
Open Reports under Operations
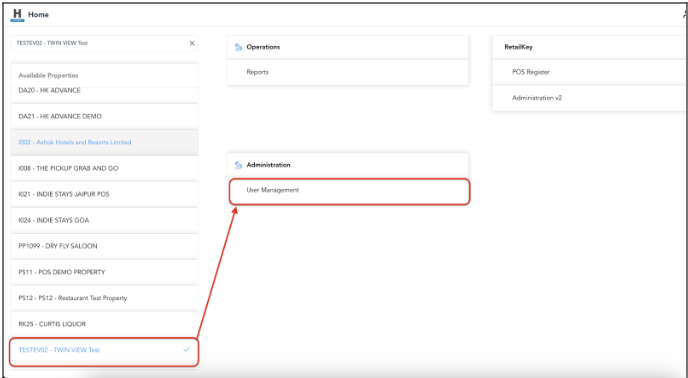point(348,72)
